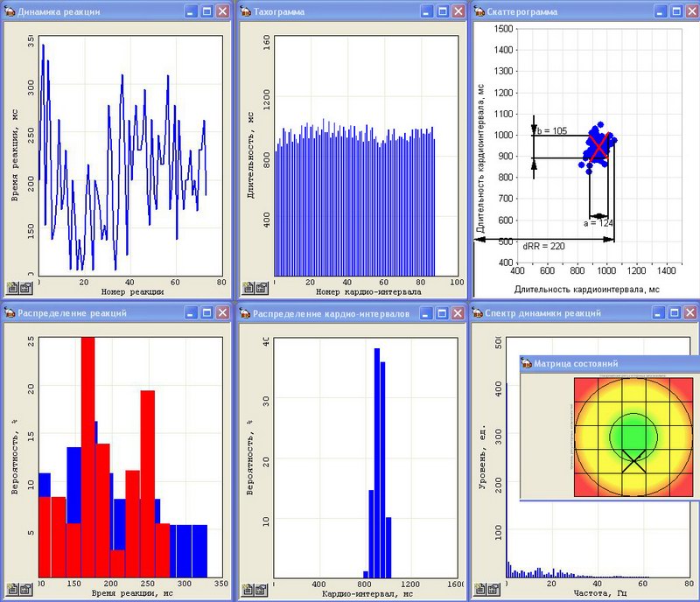Click the red X marker on the scatterplot
Screen dimensions: 700x602
(x=598, y=147)
